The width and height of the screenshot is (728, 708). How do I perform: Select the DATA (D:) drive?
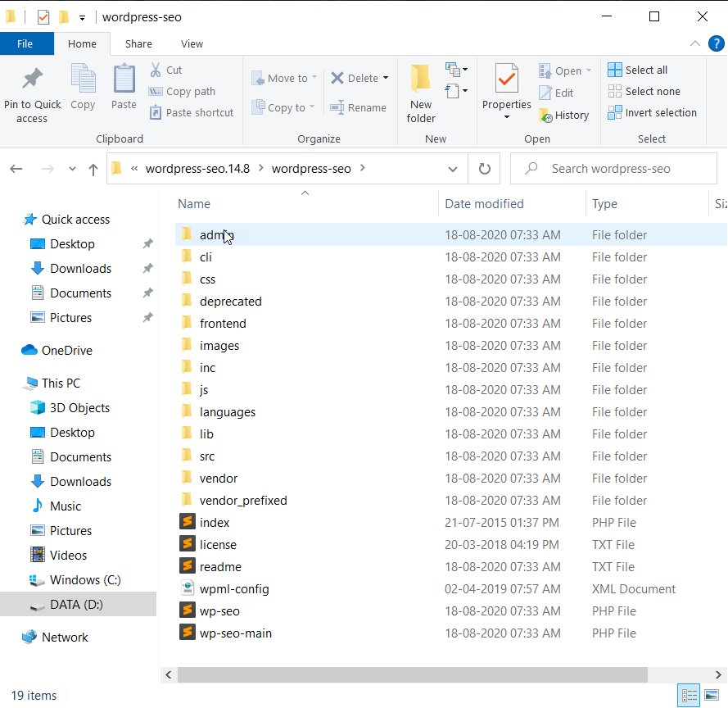pos(78,605)
